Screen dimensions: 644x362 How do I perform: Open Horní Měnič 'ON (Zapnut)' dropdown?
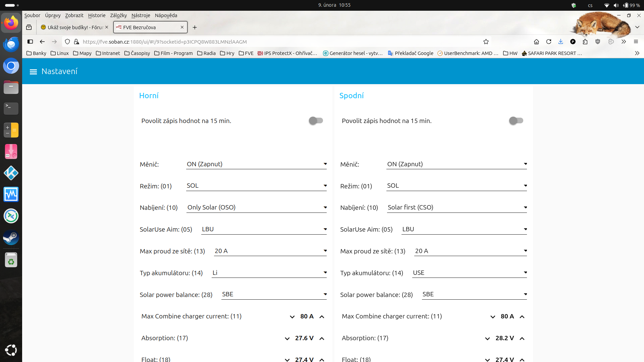coord(256,164)
